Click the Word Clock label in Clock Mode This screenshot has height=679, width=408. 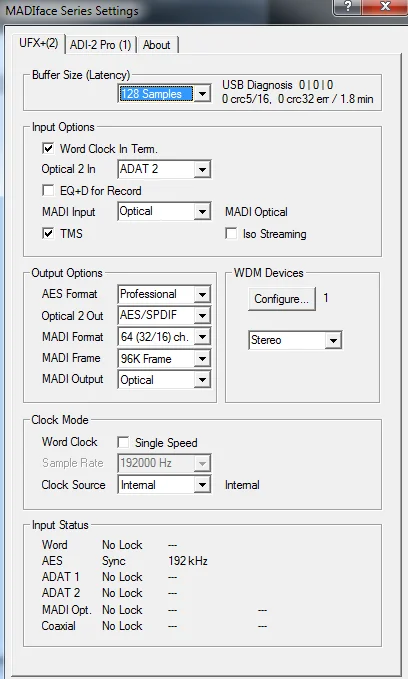[x=70, y=442]
